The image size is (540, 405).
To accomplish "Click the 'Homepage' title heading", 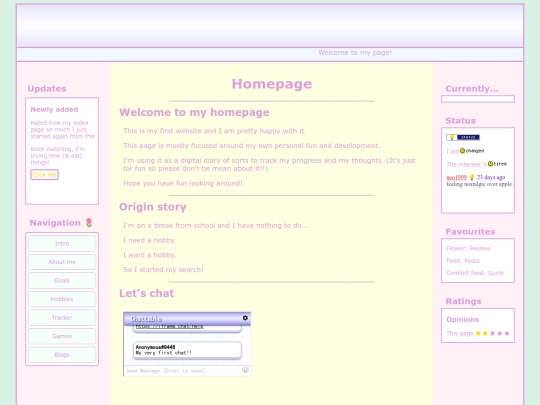I will coord(272,84).
